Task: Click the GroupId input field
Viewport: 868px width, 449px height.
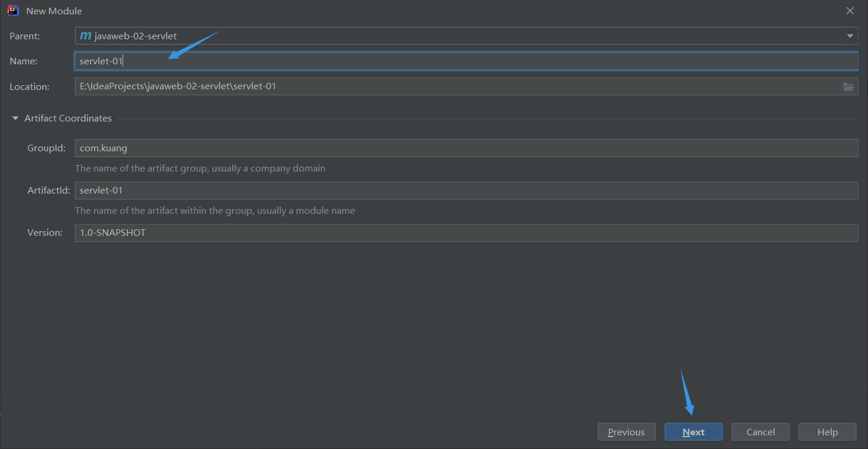Action: (x=466, y=148)
